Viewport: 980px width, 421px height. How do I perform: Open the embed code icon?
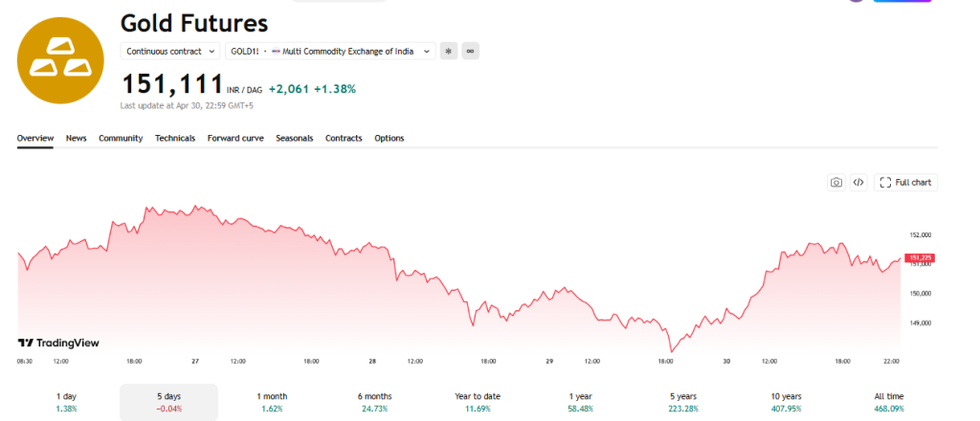(x=858, y=183)
